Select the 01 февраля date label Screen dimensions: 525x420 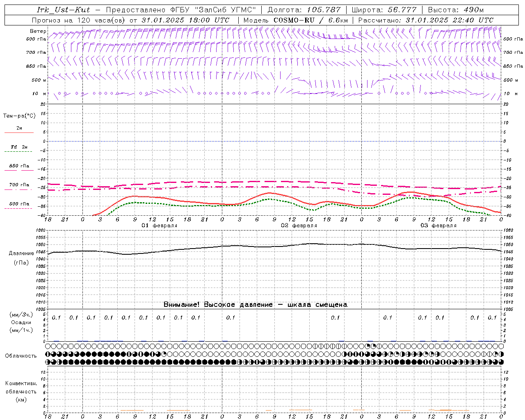[x=160, y=226]
